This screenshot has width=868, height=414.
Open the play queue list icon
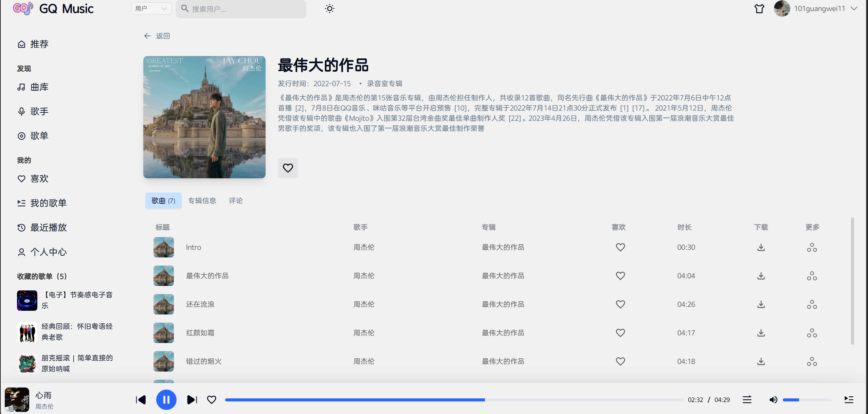click(x=849, y=400)
